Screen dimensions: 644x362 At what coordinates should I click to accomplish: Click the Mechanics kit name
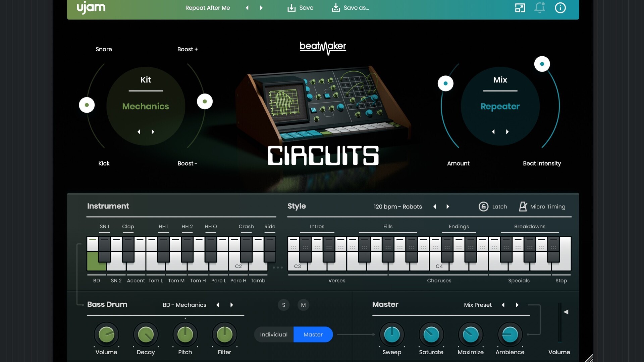point(146,106)
